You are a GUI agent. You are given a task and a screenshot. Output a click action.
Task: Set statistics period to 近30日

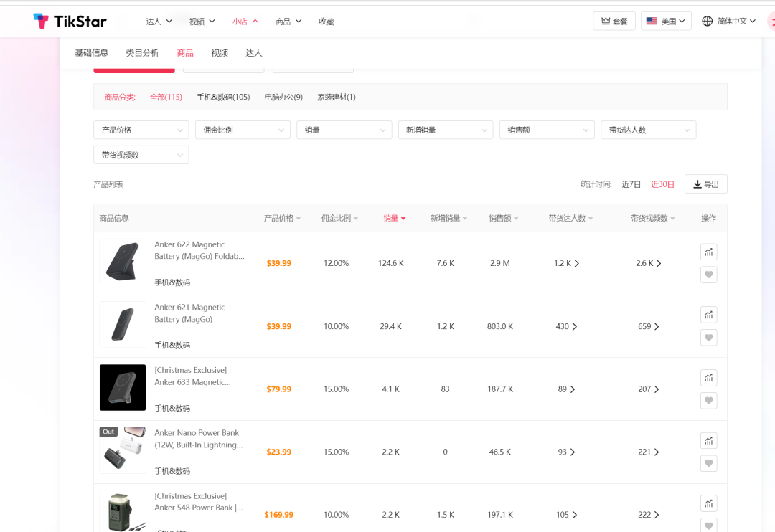(663, 184)
